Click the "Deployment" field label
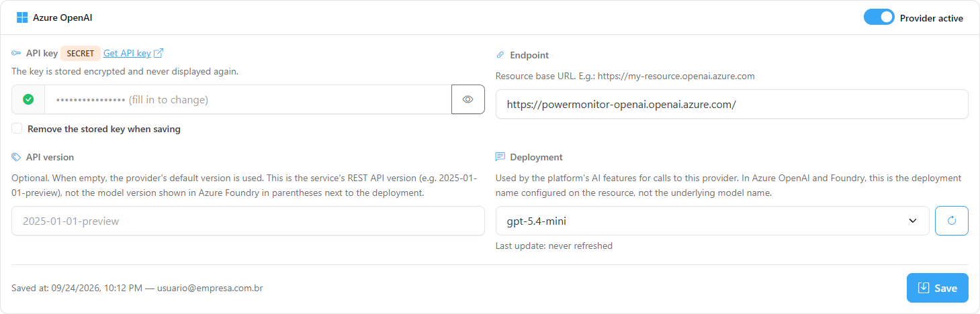 point(537,157)
